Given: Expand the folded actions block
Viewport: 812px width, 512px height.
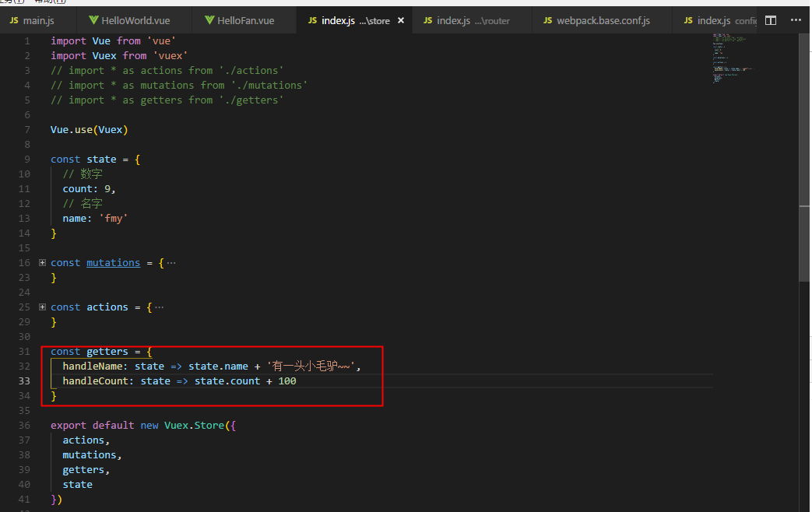Looking at the screenshot, I should click(x=43, y=307).
